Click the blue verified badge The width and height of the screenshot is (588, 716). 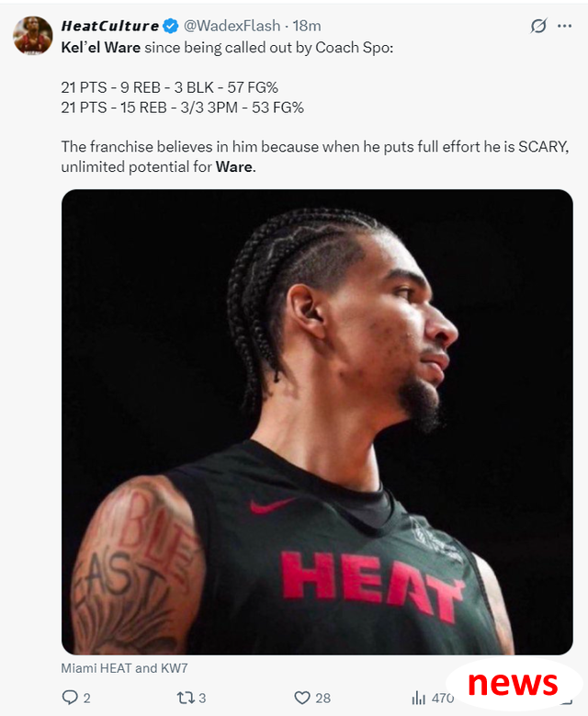pos(171,26)
